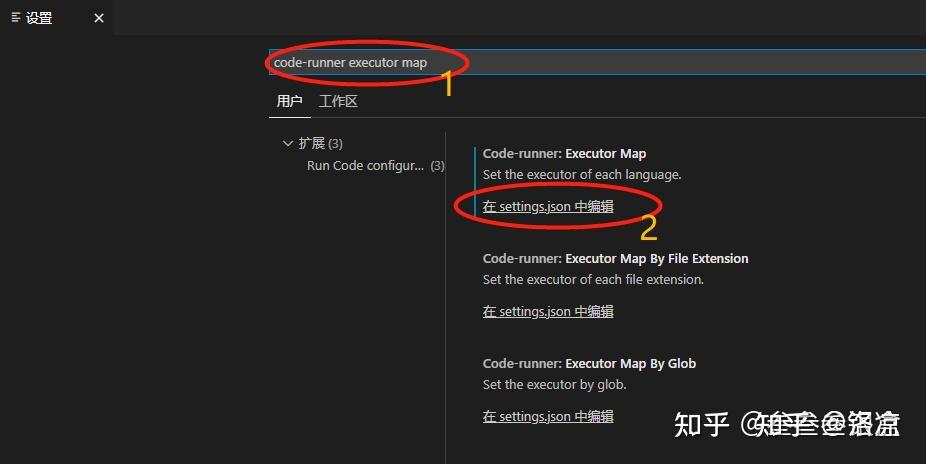Collapse the 扩展 chevron in the tree
Image resolution: width=926 pixels, height=464 pixels.
click(x=288, y=143)
